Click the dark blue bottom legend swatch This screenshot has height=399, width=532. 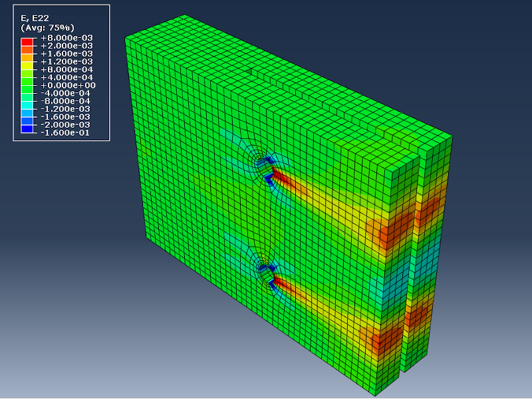point(27,129)
